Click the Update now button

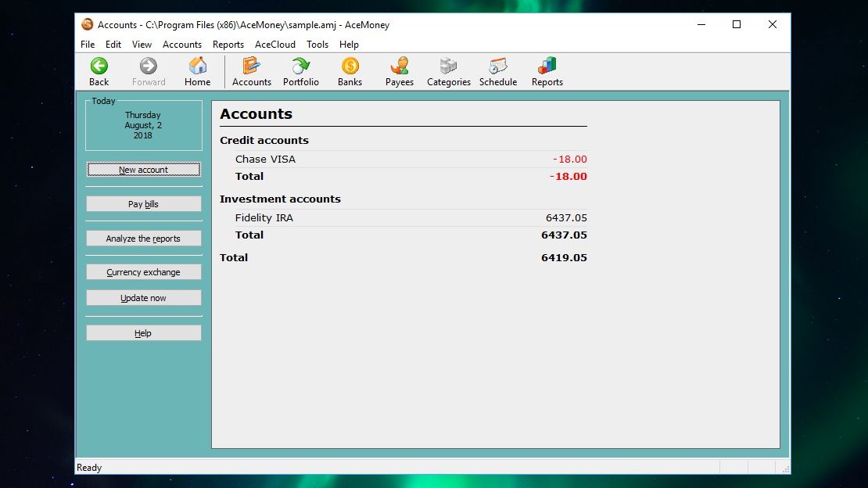pyautogui.click(x=143, y=297)
